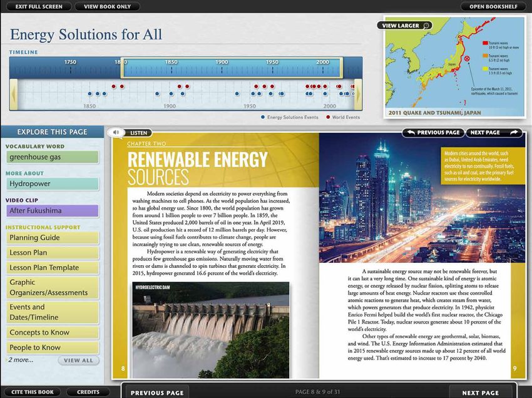This screenshot has width=532, height=398.
Task: Click the "Energy Solutions Events" legend label
Action: coord(292,118)
